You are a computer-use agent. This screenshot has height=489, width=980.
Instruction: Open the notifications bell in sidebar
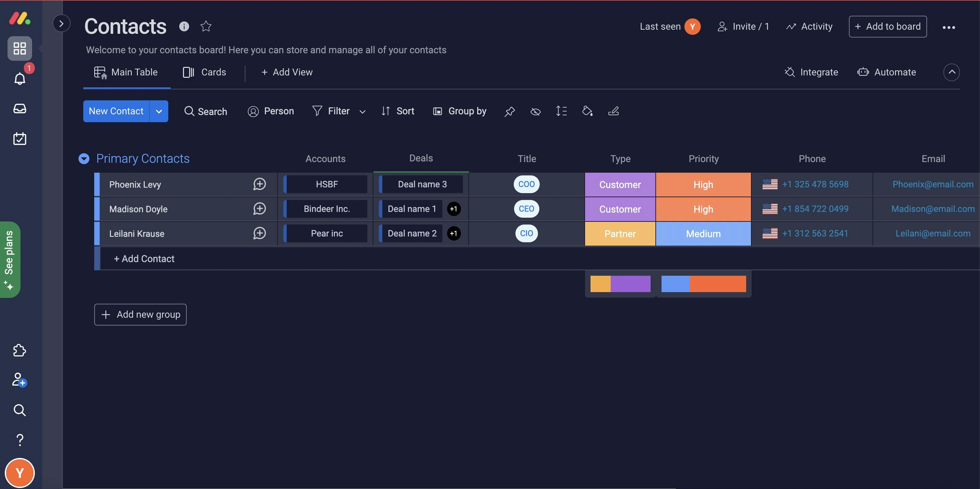[20, 78]
